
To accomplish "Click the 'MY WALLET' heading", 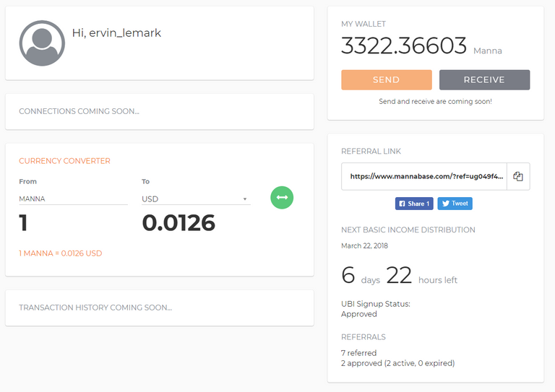I will 363,24.
